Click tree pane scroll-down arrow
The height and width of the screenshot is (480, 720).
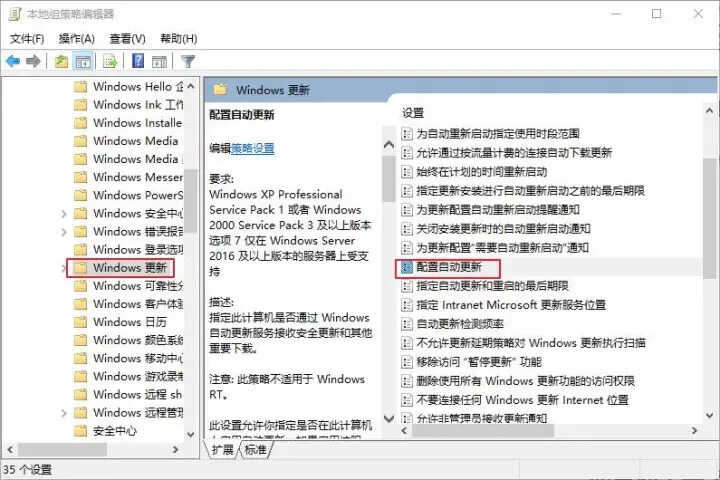[191, 435]
